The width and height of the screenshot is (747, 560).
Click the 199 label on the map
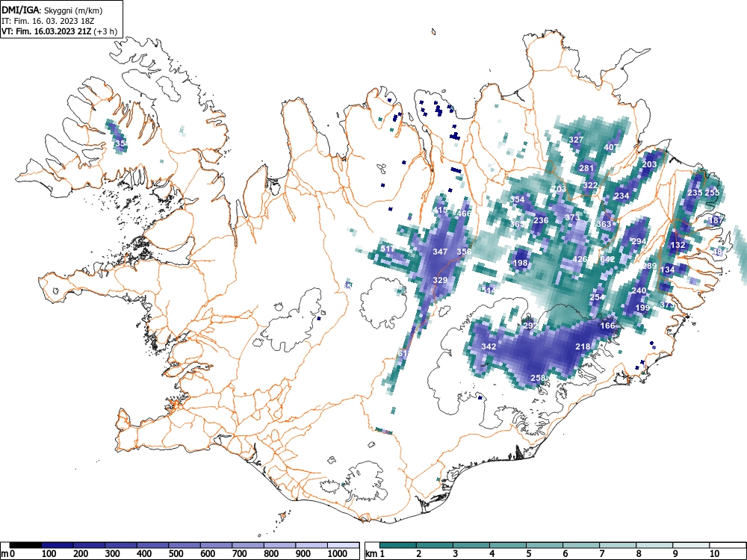pos(642,308)
